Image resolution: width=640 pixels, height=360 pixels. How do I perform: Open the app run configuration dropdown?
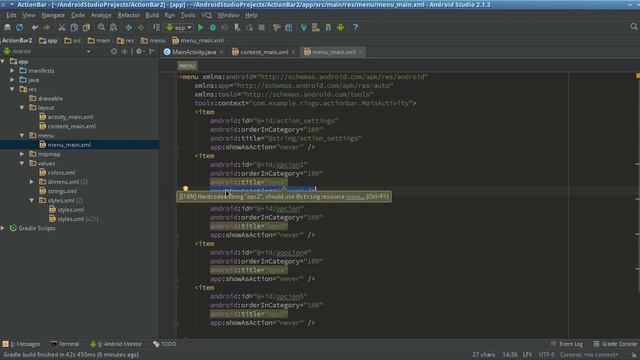click(x=179, y=27)
